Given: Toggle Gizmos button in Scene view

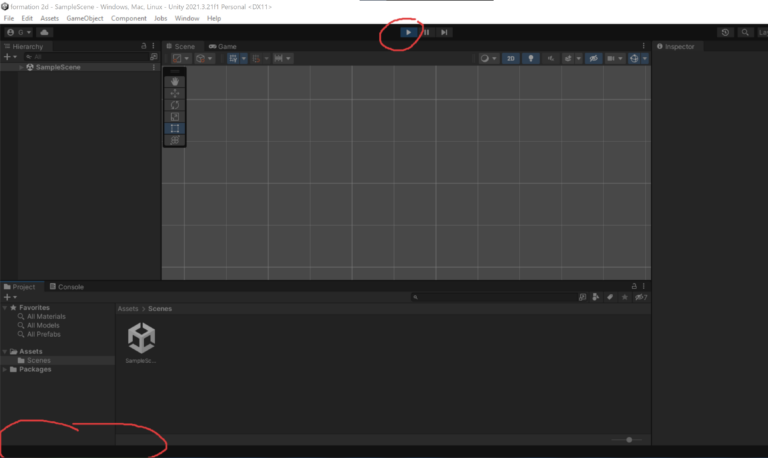Looking at the screenshot, I should pos(634,58).
